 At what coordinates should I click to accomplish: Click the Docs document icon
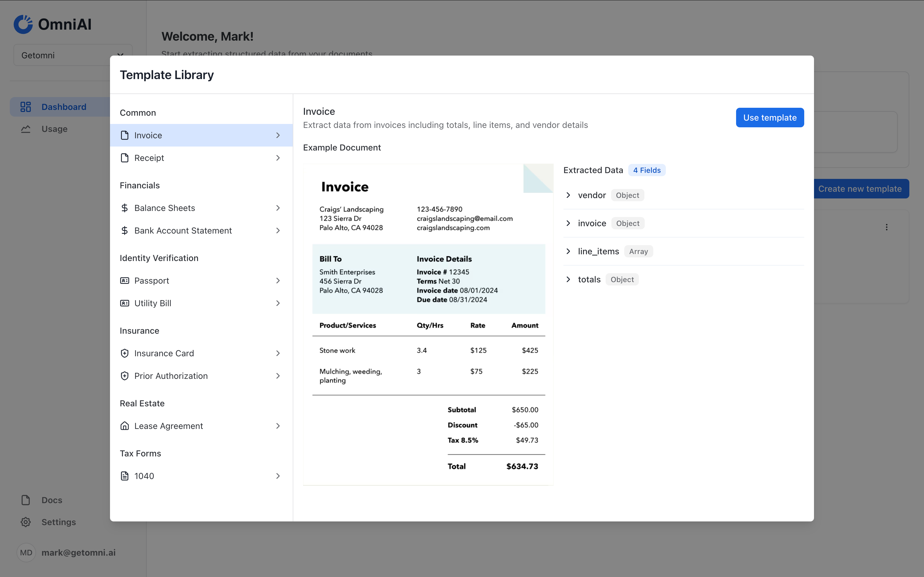tap(25, 500)
